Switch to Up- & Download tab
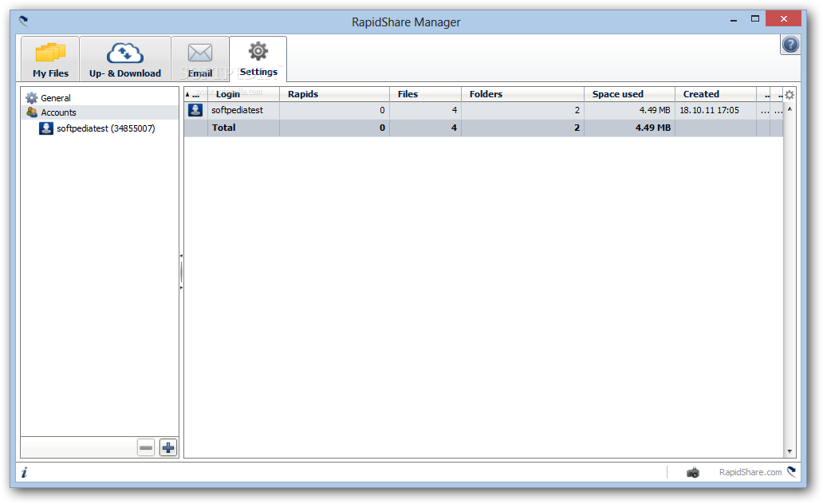Image resolution: width=823 pixels, height=504 pixels. (x=125, y=59)
